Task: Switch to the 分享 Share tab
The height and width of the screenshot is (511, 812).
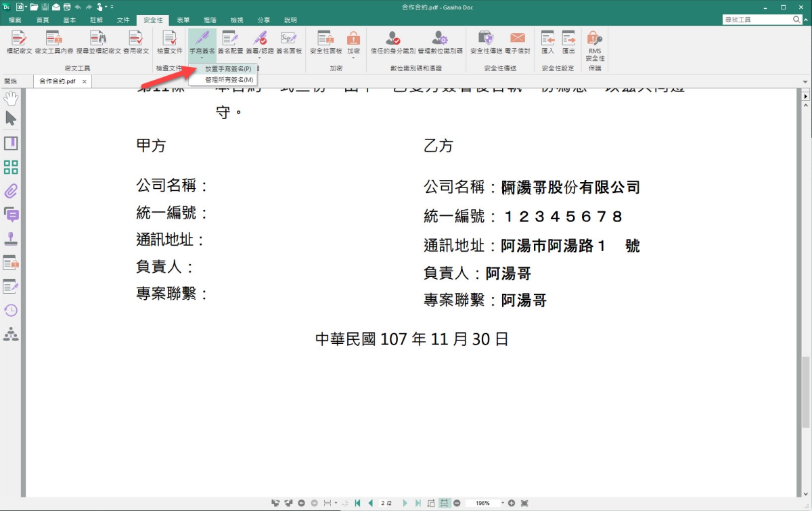Action: pyautogui.click(x=264, y=20)
